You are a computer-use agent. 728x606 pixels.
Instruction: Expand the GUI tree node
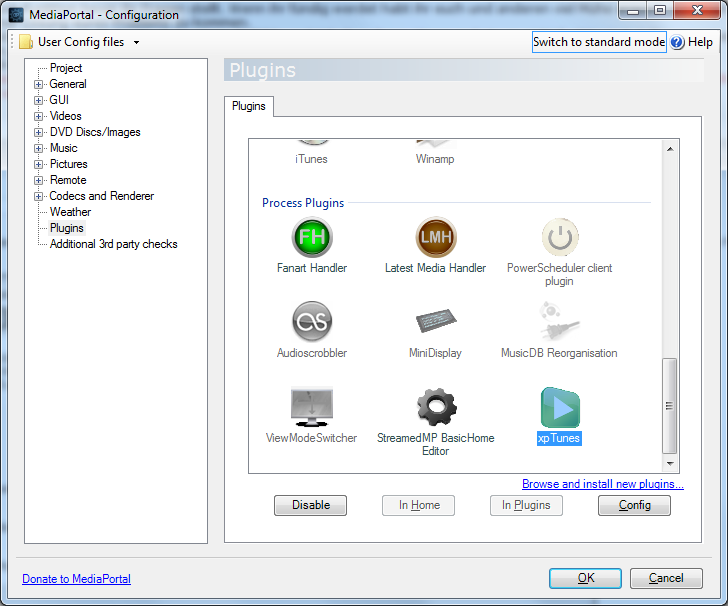tap(39, 100)
